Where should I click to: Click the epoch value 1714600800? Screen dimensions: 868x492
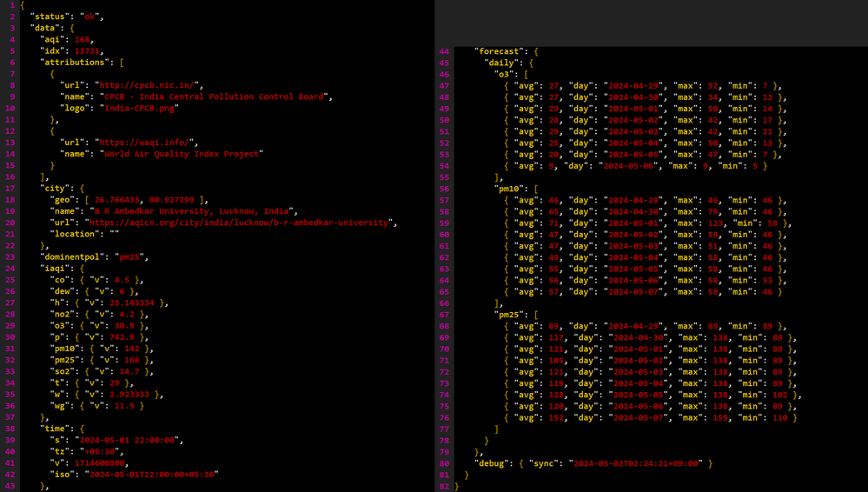pos(100,463)
